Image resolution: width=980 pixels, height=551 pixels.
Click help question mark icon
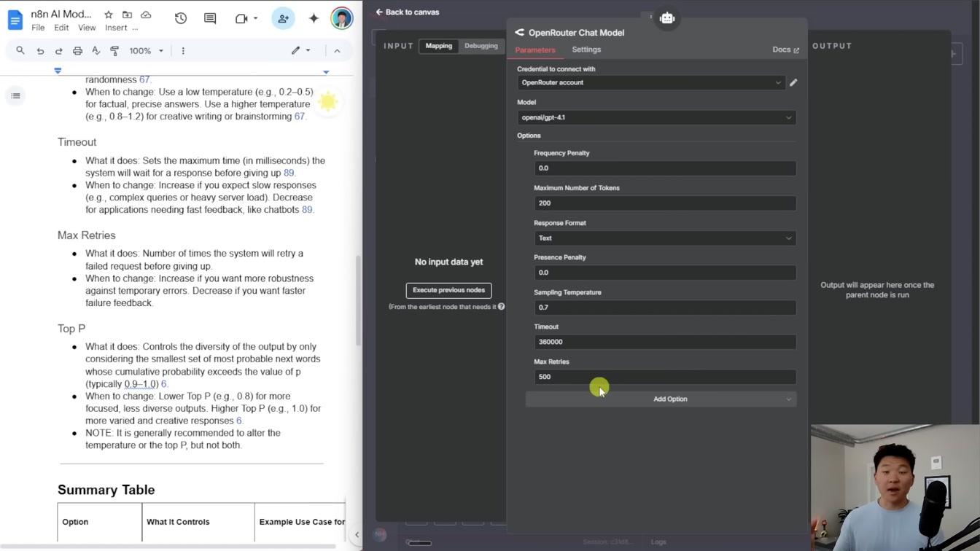click(x=501, y=307)
